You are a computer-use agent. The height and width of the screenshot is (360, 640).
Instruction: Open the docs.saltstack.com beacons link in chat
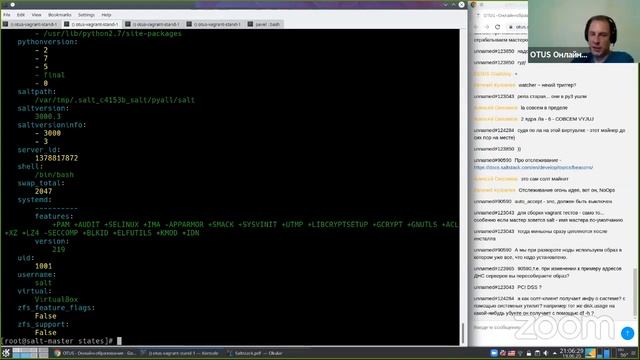tap(533, 167)
